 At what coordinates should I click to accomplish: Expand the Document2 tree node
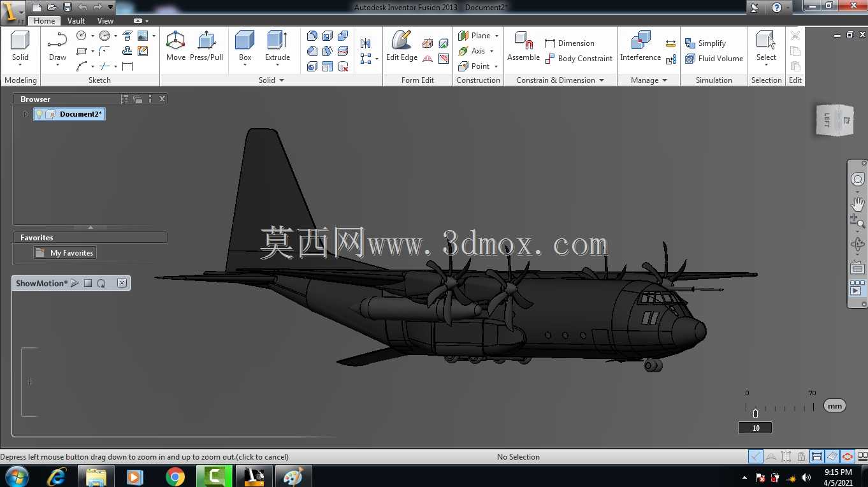pos(25,114)
